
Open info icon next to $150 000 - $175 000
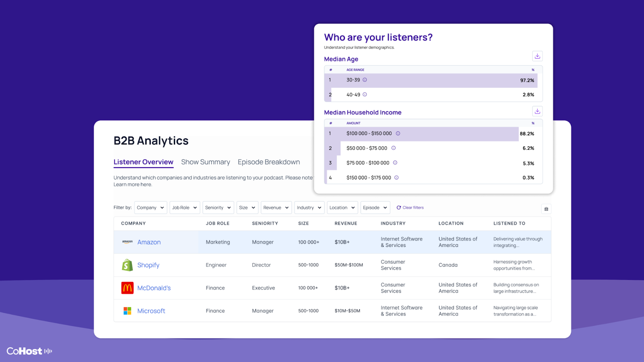396,177
